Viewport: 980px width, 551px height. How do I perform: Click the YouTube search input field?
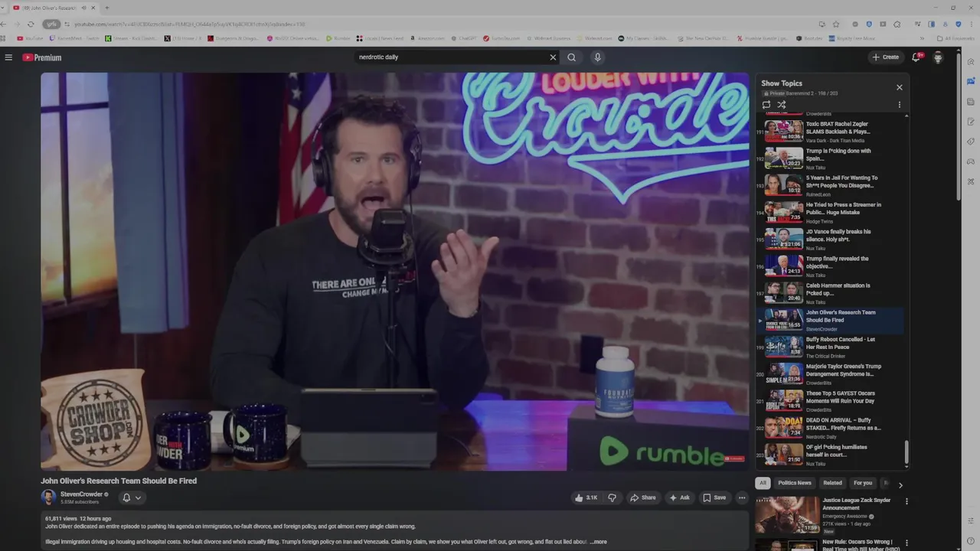click(x=452, y=57)
